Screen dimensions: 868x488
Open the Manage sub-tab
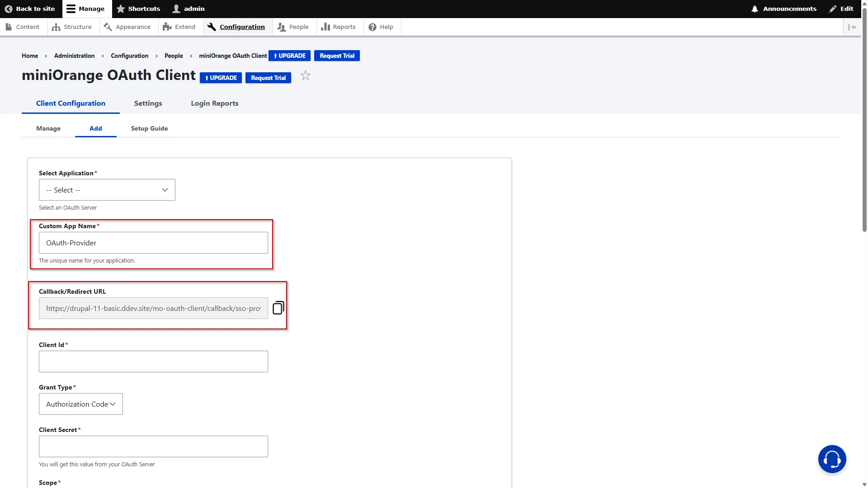coord(48,128)
